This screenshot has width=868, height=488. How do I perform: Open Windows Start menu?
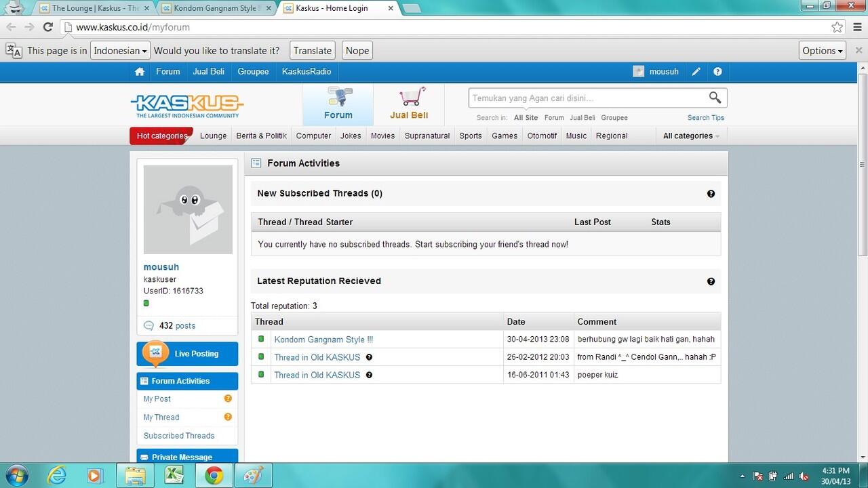coord(16,475)
